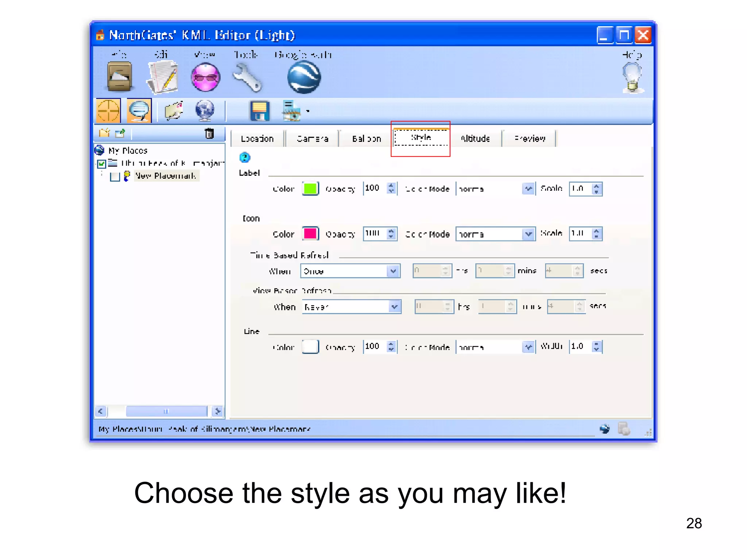
Task: Adjust the Label Opacity spinner
Action: (391, 188)
